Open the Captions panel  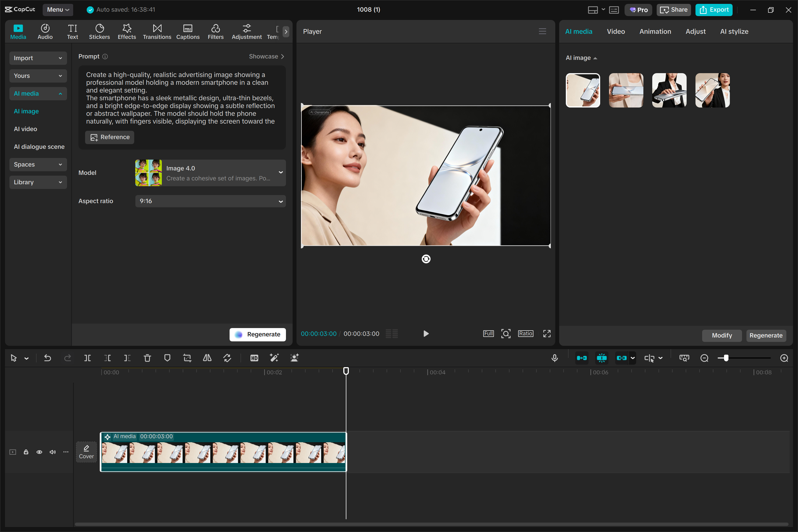point(188,32)
